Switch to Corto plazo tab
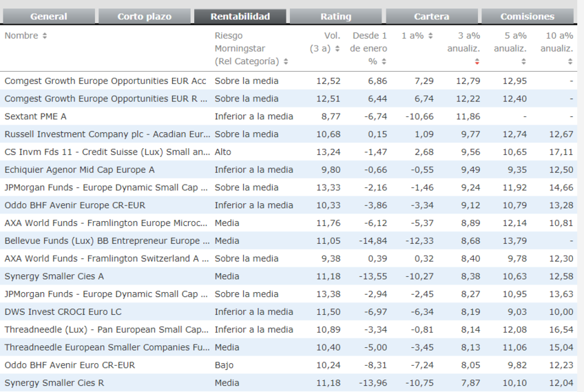This screenshot has width=584, height=392. [145, 17]
